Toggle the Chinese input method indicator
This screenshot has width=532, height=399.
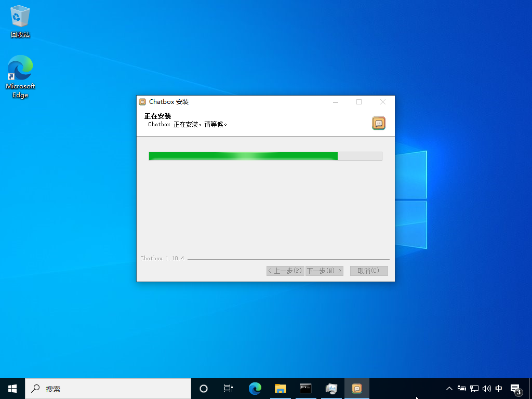[499, 389]
